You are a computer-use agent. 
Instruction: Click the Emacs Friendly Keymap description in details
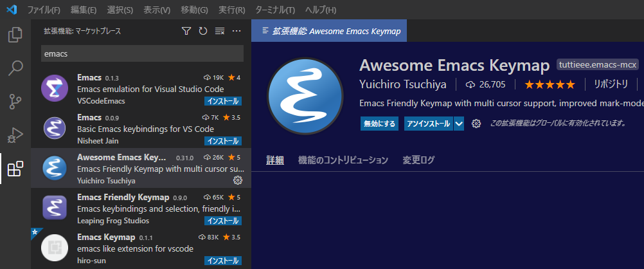point(501,103)
